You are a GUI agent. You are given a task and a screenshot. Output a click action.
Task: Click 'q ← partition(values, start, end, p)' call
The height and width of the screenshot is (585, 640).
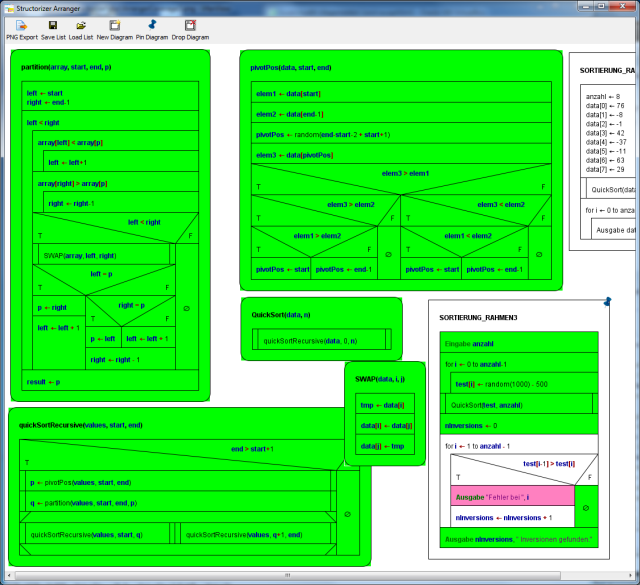click(x=178, y=502)
